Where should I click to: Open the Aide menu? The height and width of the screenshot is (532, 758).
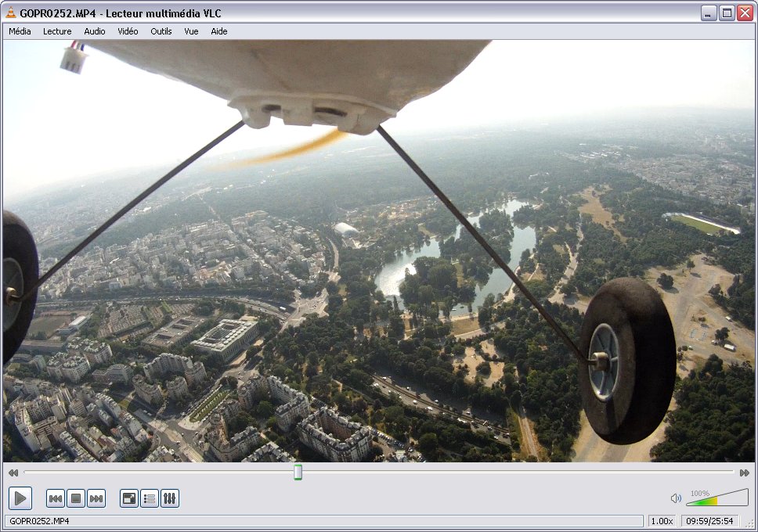point(219,31)
